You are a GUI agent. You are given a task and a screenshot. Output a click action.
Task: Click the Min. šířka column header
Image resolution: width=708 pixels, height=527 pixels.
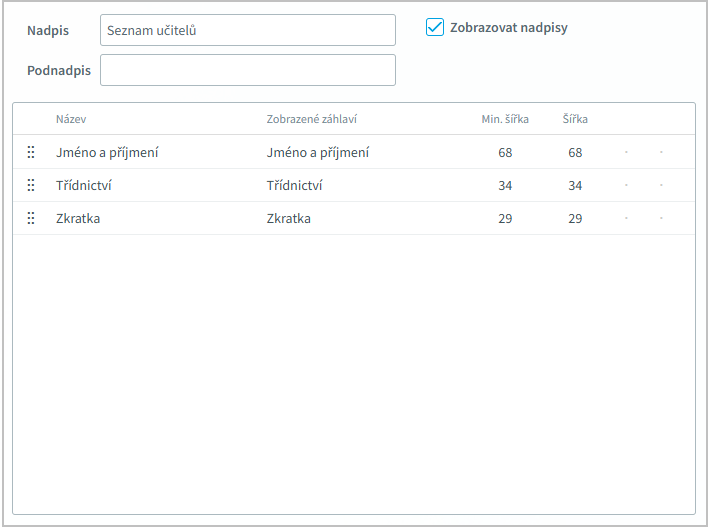(505, 119)
